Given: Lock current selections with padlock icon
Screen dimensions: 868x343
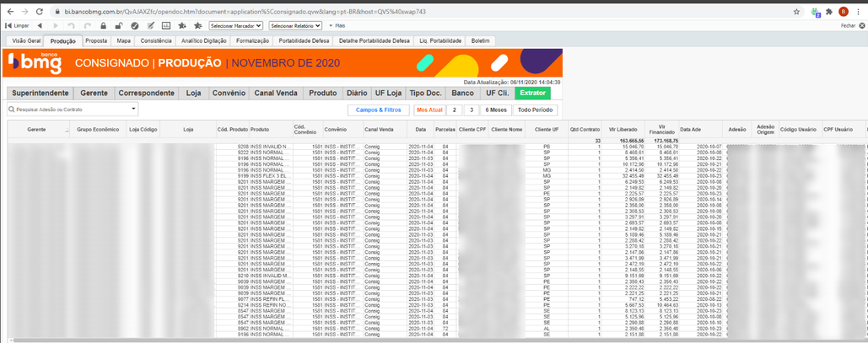Looking at the screenshot, I should click(x=104, y=25).
